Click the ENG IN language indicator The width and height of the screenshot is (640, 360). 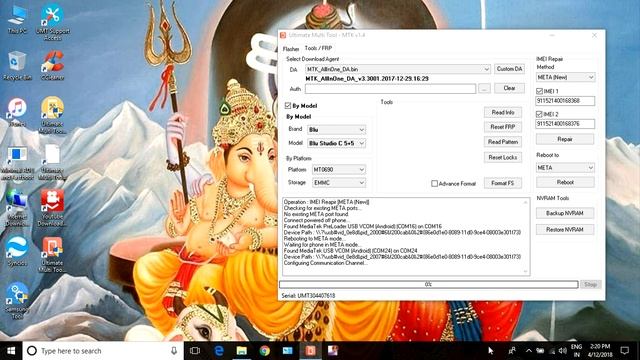576,351
